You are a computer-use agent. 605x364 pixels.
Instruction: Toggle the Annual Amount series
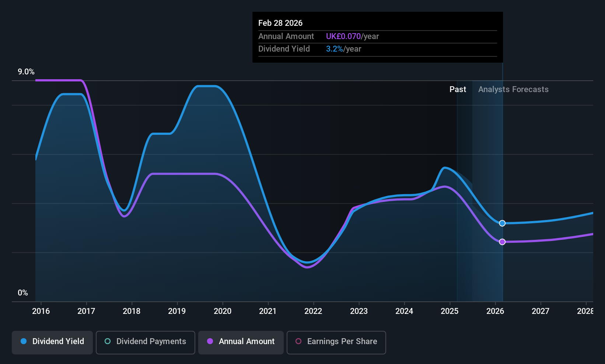click(241, 343)
